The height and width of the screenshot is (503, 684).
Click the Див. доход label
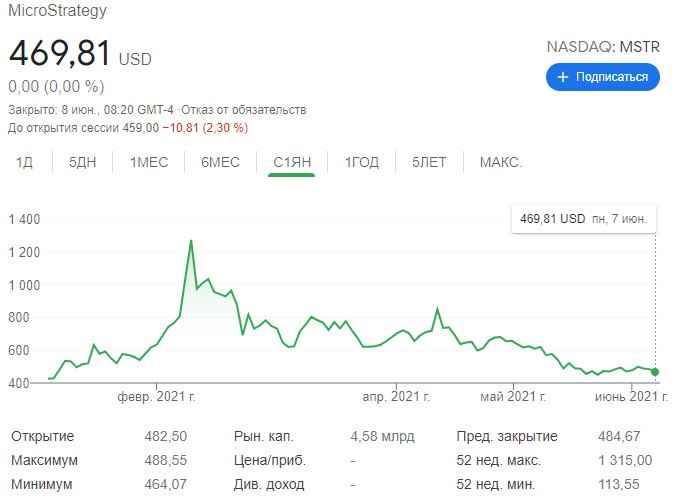pyautogui.click(x=269, y=484)
